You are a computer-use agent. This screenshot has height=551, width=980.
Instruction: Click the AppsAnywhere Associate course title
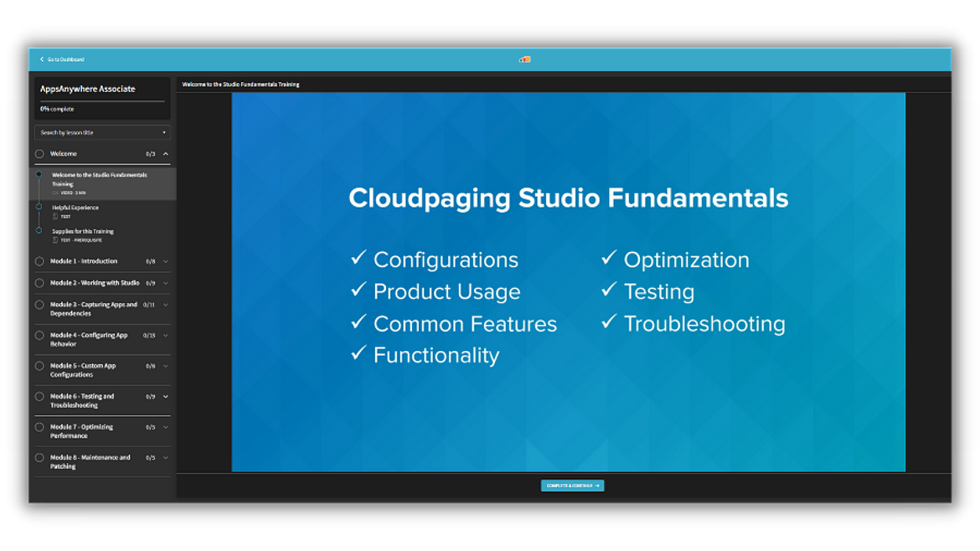[x=87, y=89]
